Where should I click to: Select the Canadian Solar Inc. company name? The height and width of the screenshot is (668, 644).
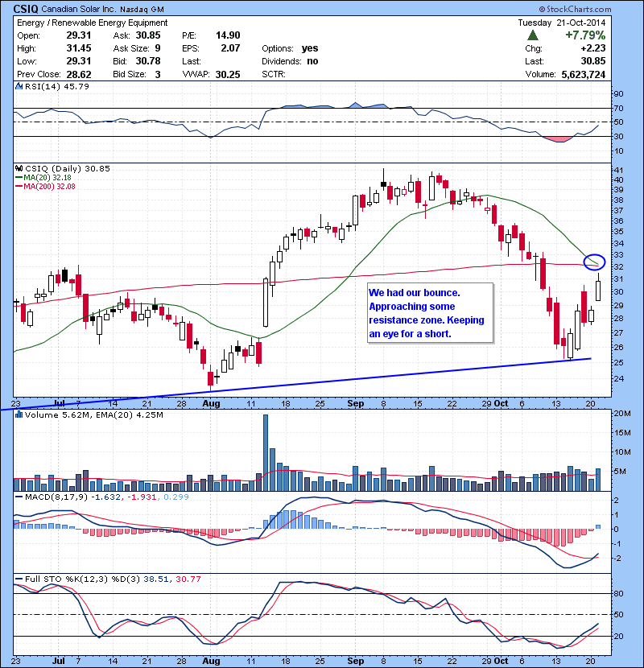79,9
